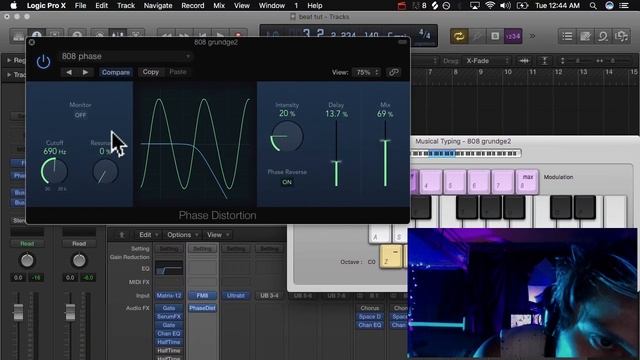Screen dimensions: 640x360
Task: Open Spotlight search in menu bar
Action: (593, 5)
